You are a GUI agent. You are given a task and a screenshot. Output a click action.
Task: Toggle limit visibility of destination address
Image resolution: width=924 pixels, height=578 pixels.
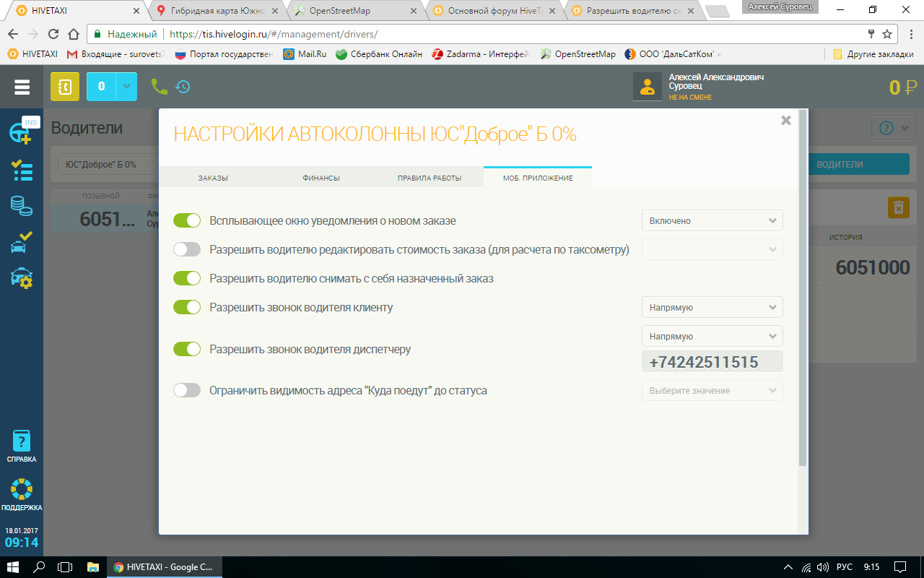187,391
